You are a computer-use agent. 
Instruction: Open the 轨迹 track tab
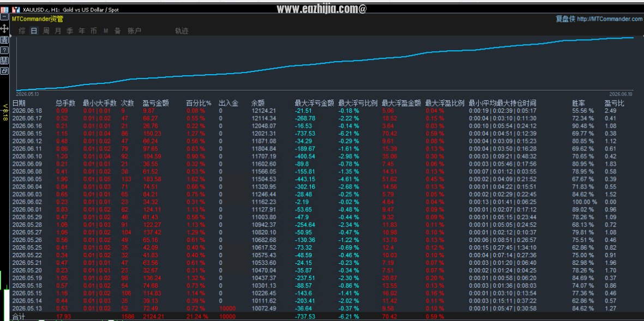(x=182, y=31)
